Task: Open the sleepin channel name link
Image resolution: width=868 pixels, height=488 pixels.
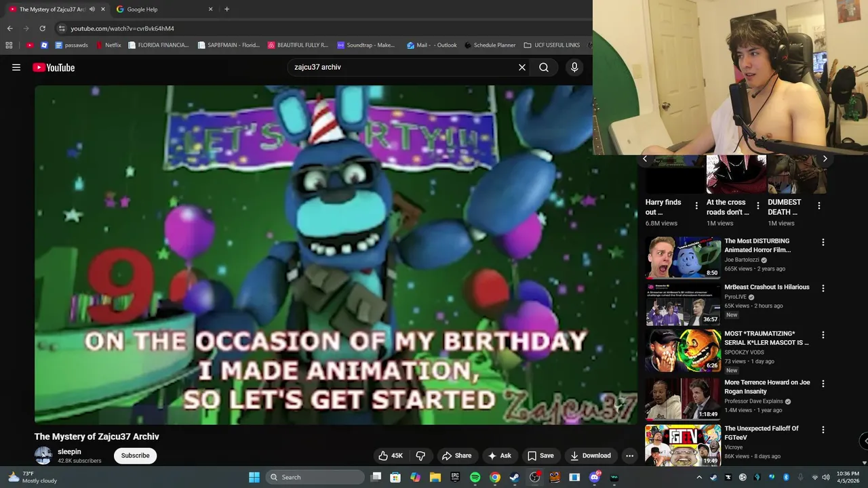Action: (69, 451)
